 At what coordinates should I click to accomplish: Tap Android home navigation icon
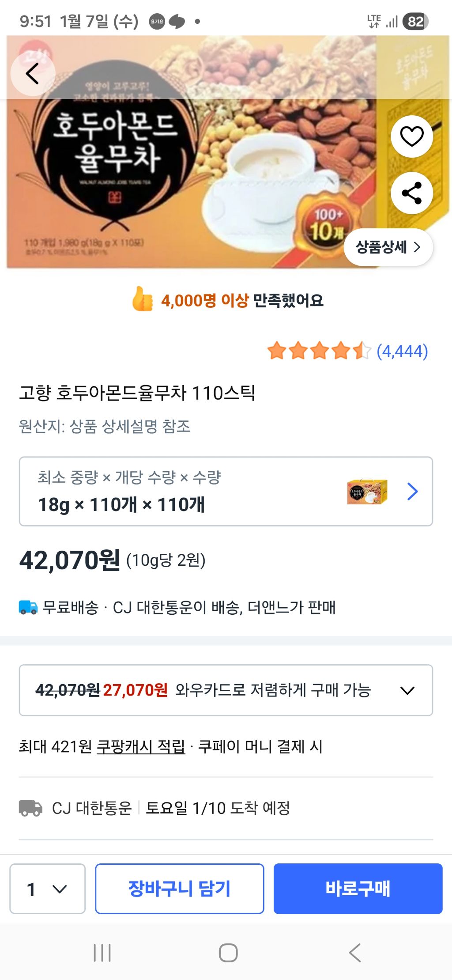point(228,953)
